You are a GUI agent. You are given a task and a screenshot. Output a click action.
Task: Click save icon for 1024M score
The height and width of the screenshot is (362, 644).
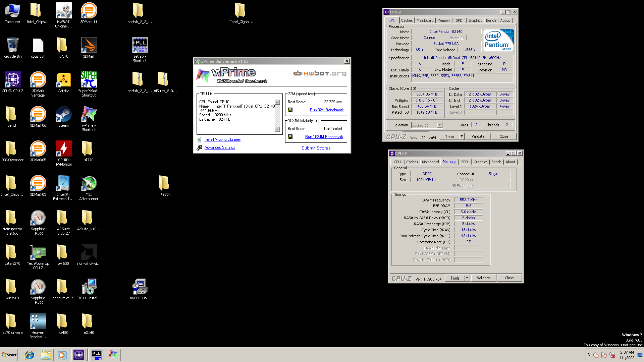point(290,137)
